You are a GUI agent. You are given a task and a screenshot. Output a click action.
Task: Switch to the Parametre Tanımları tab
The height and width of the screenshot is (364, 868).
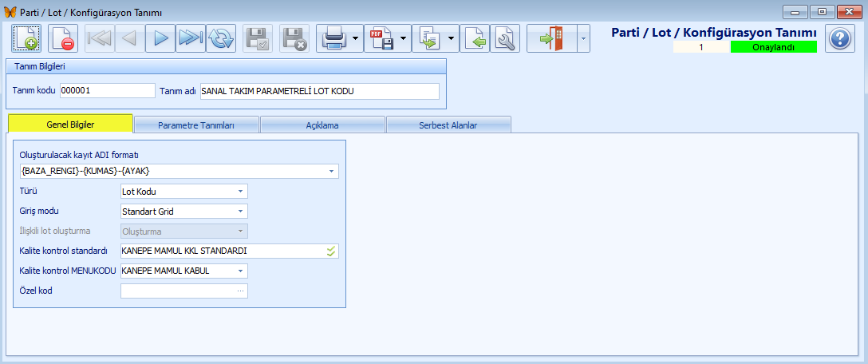click(x=195, y=125)
